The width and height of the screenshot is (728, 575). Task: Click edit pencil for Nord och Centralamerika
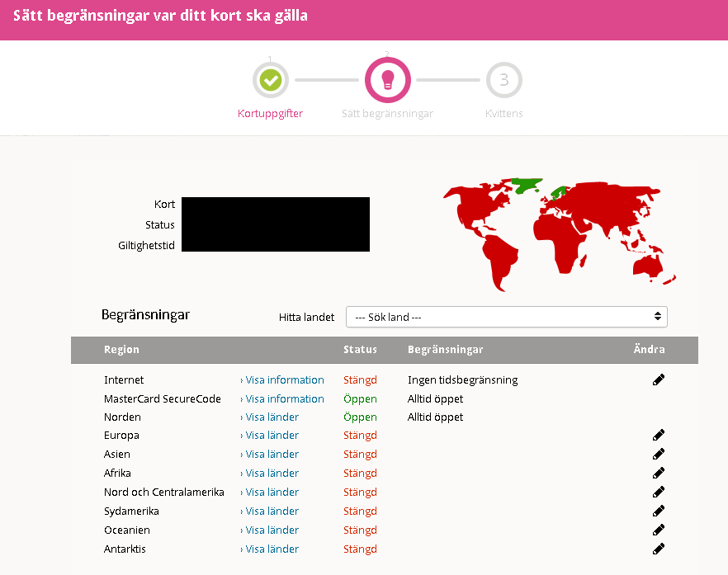click(658, 492)
